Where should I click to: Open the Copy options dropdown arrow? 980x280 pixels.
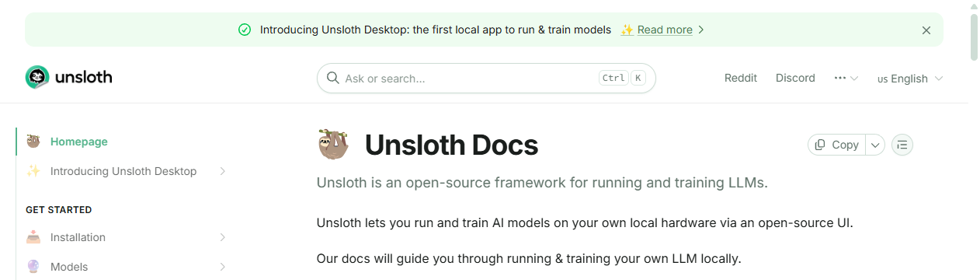point(875,145)
